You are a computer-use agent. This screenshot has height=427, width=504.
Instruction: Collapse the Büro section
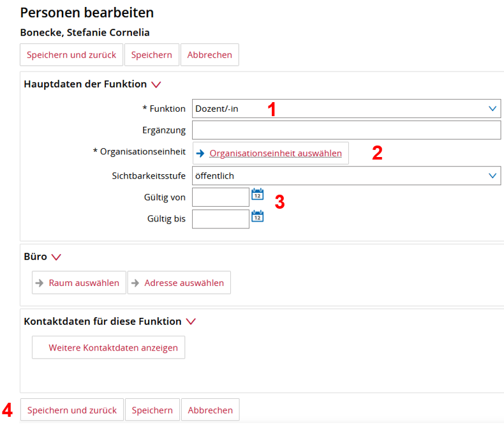pos(56,257)
